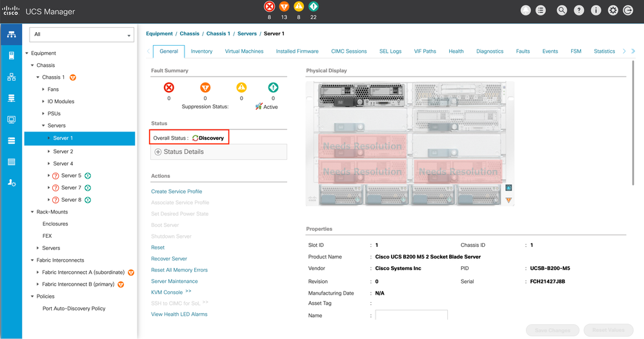Viewport: 644px width, 339px height.
Task: Select Port Auto-Discovery Policy item
Action: tap(74, 308)
